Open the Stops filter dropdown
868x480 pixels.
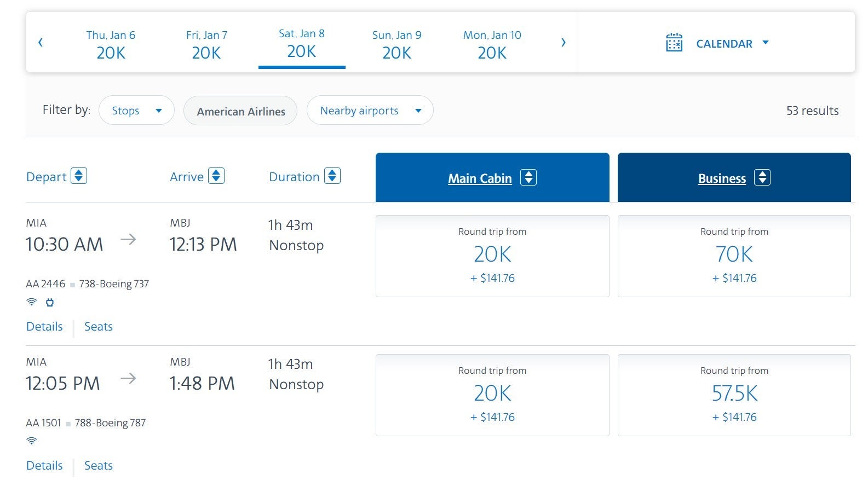coord(136,111)
